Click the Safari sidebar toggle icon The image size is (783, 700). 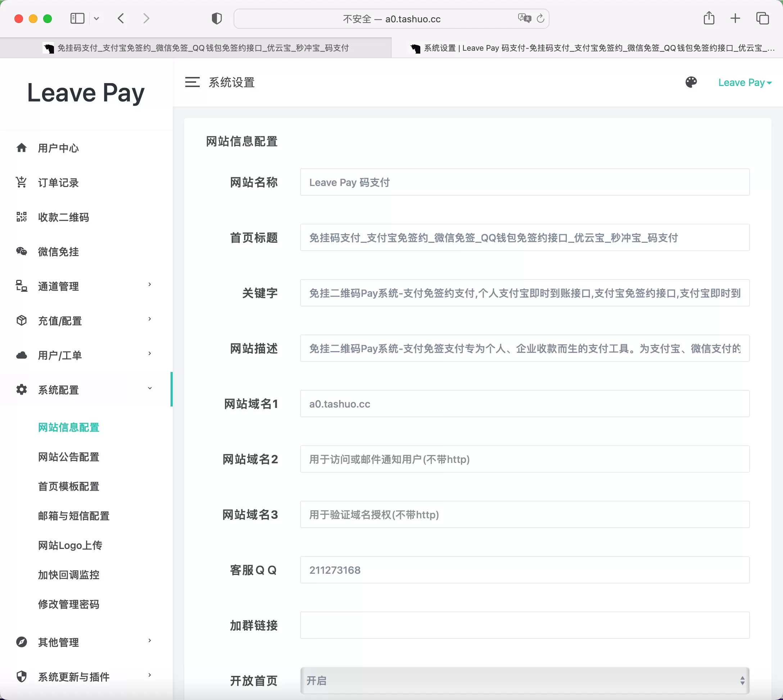coord(77,18)
